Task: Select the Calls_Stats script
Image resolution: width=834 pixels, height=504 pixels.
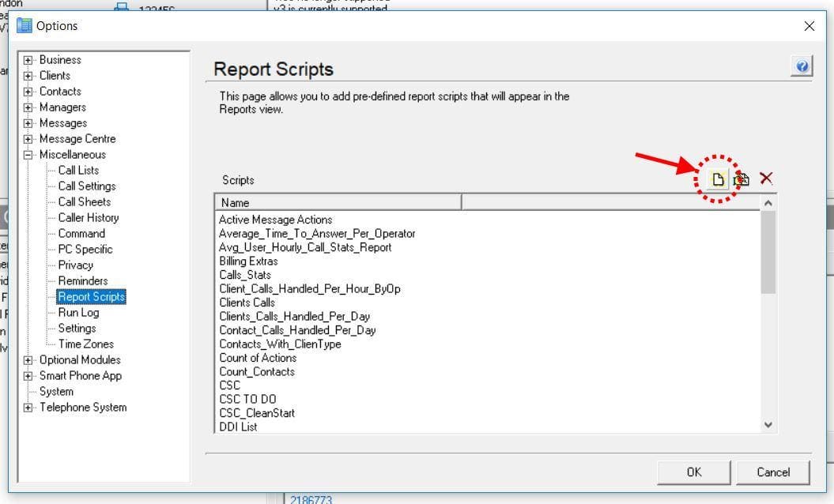Action: [245, 275]
